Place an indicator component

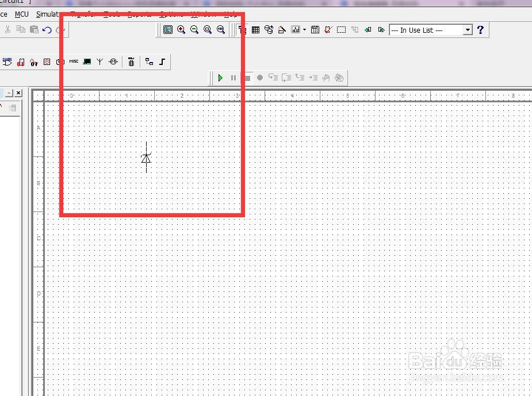47,61
